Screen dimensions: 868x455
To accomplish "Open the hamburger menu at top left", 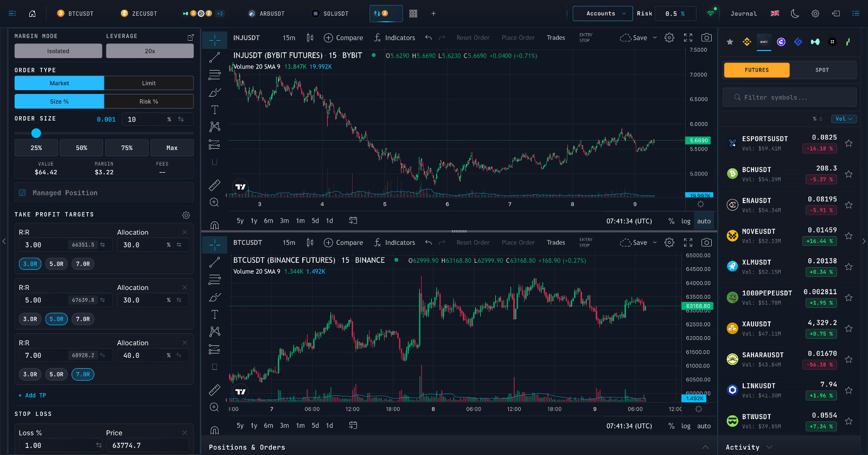I will 12,14.
